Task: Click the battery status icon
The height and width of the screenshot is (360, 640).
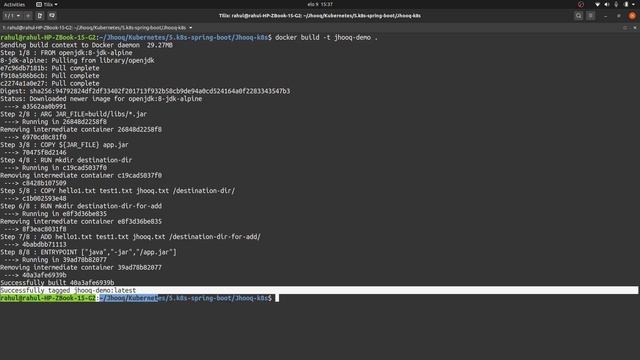Action: [626, 4]
